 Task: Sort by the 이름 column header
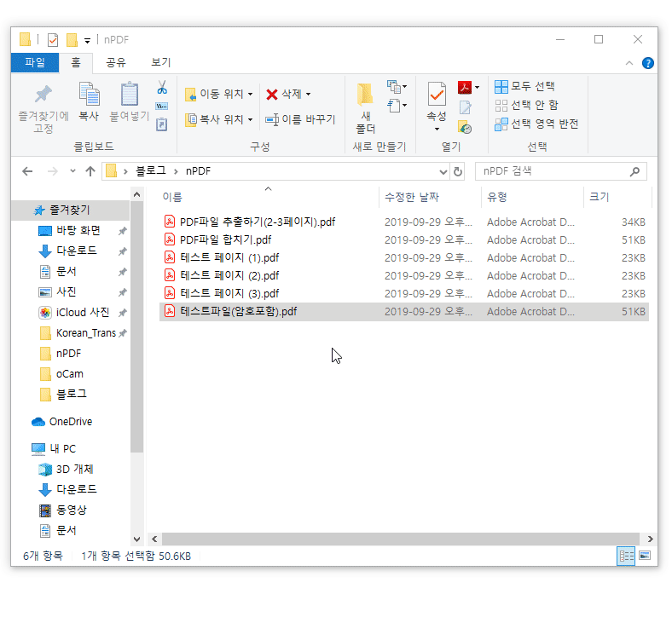click(172, 198)
